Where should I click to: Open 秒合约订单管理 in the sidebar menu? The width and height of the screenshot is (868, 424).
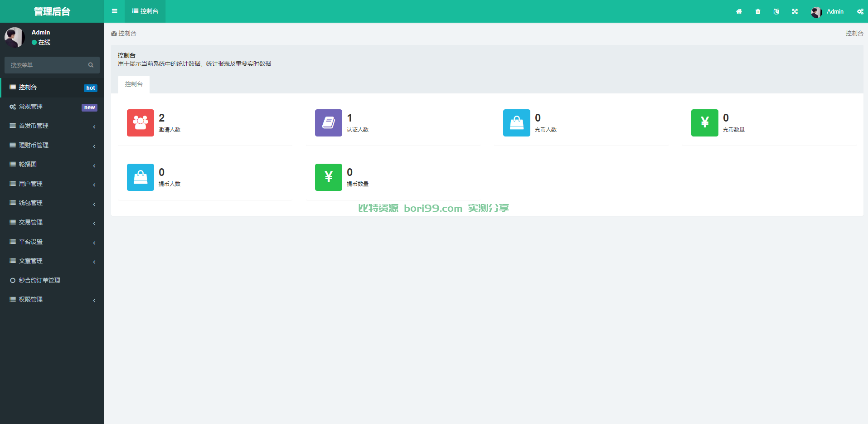pyautogui.click(x=52, y=280)
